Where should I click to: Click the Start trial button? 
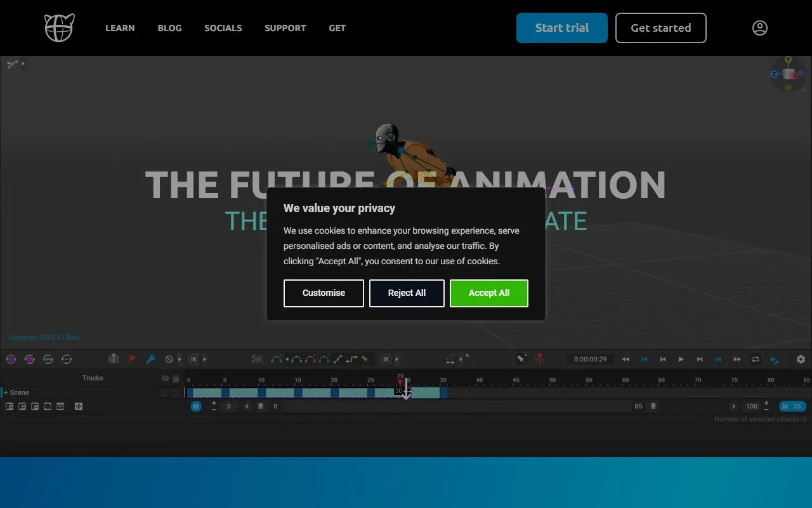tap(561, 28)
